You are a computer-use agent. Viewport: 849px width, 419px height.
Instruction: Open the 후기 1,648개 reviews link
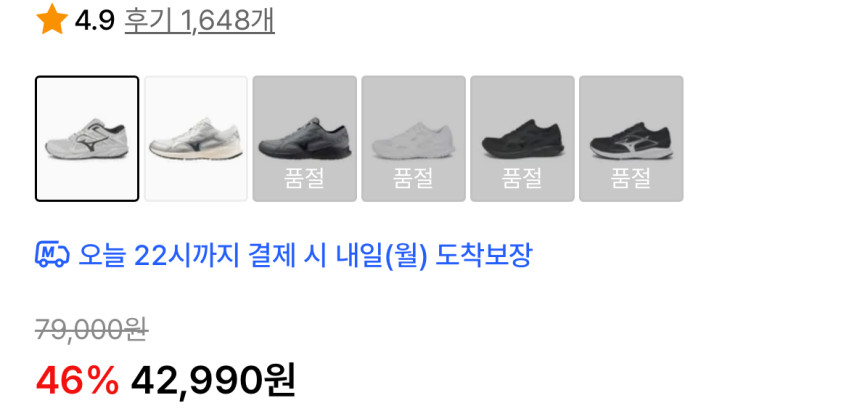pyautogui.click(x=200, y=21)
